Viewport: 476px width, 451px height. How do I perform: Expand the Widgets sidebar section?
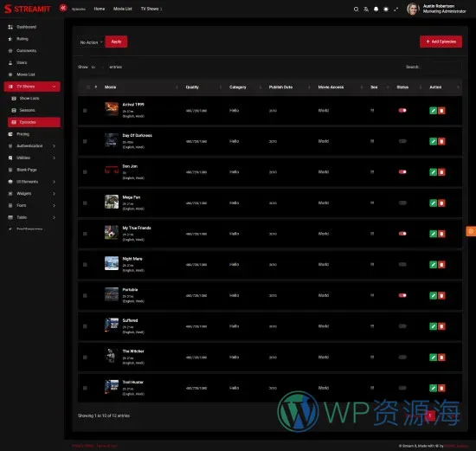point(32,193)
